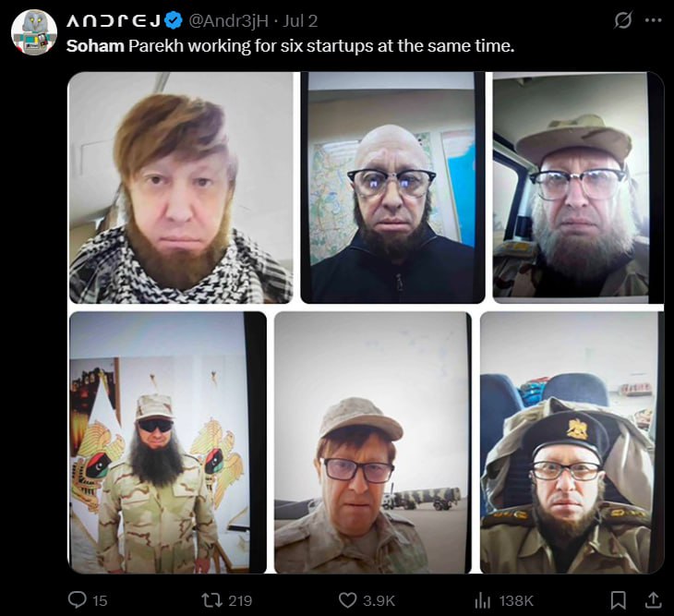Open the three-dot more options menu
The height and width of the screenshot is (616, 674).
pyautogui.click(x=654, y=19)
